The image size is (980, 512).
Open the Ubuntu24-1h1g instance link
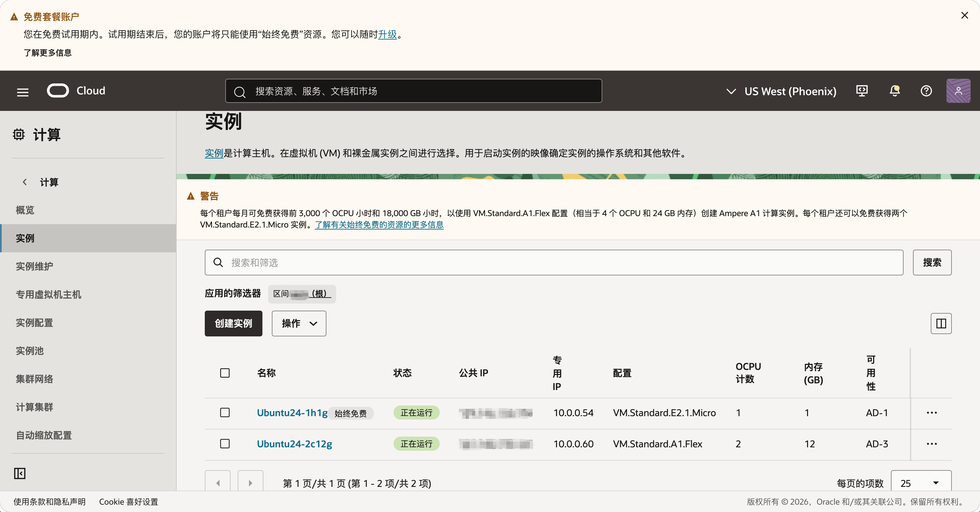click(x=292, y=413)
